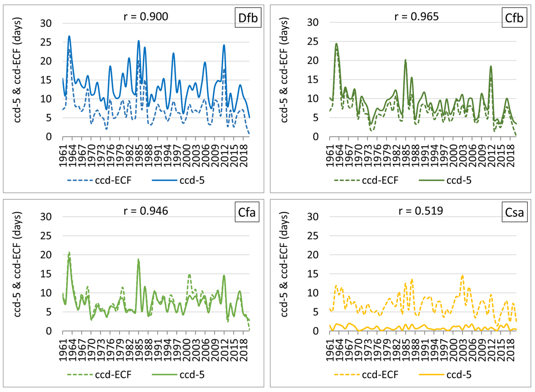This screenshot has height=392, width=535.
Task: Click y-axis value 0 in Dfb chart
Action: click(x=49, y=137)
